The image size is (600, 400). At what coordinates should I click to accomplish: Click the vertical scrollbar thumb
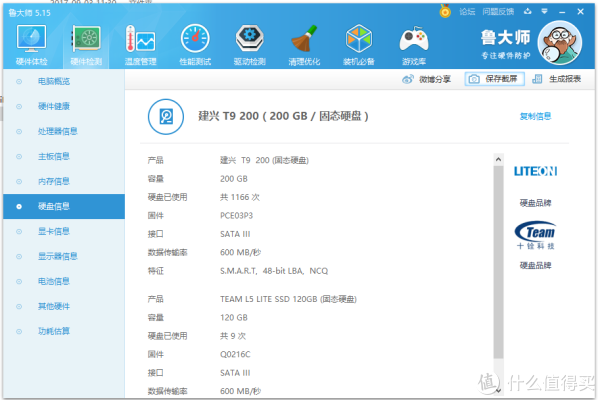[498, 262]
